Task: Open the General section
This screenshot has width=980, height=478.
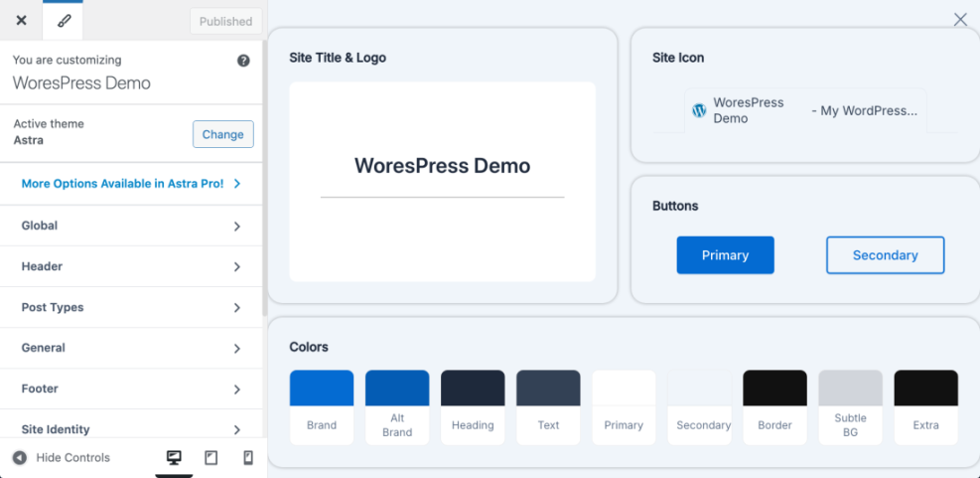Action: pos(131,348)
